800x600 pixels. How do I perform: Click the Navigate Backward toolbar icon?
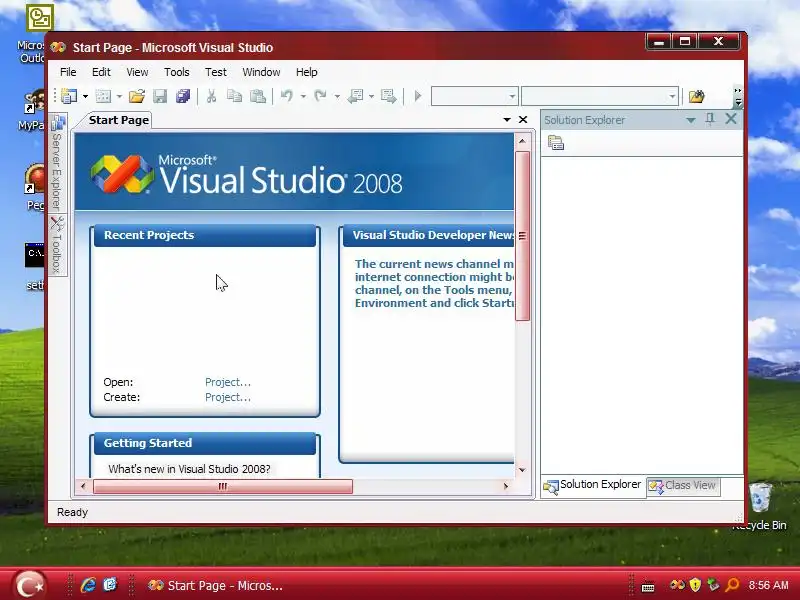tap(355, 96)
